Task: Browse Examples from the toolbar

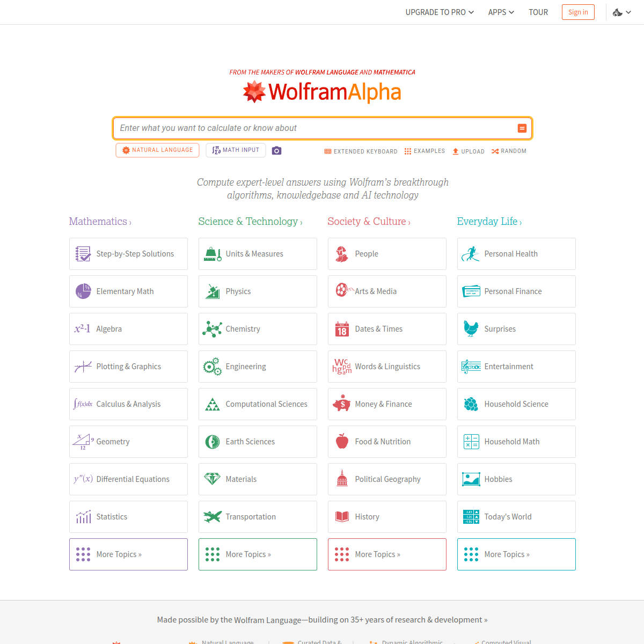Action: [x=425, y=151]
